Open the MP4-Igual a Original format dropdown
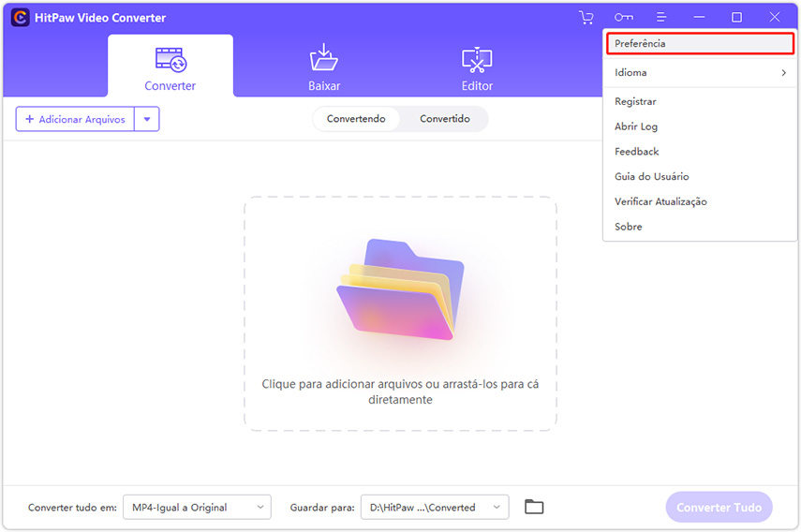The image size is (801, 532). pos(197,507)
